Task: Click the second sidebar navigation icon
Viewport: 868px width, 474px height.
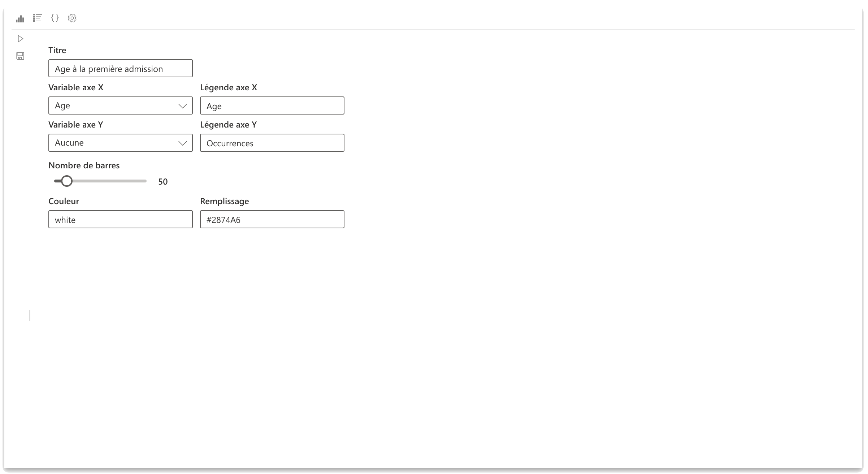Action: (20, 57)
